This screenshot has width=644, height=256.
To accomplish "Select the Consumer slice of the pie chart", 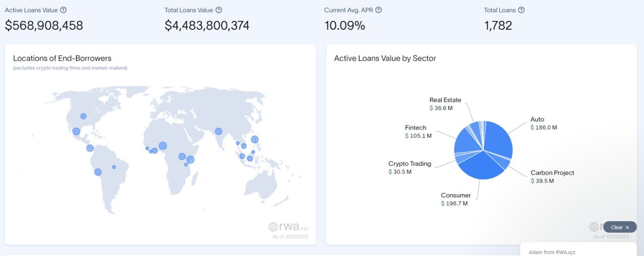I will 482,167.
